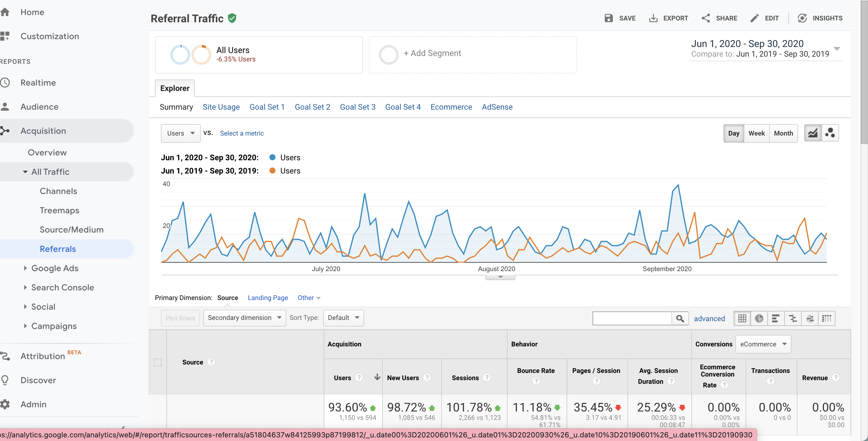Switch chart granularity to Month
This screenshot has width=868, height=441.
783,133
